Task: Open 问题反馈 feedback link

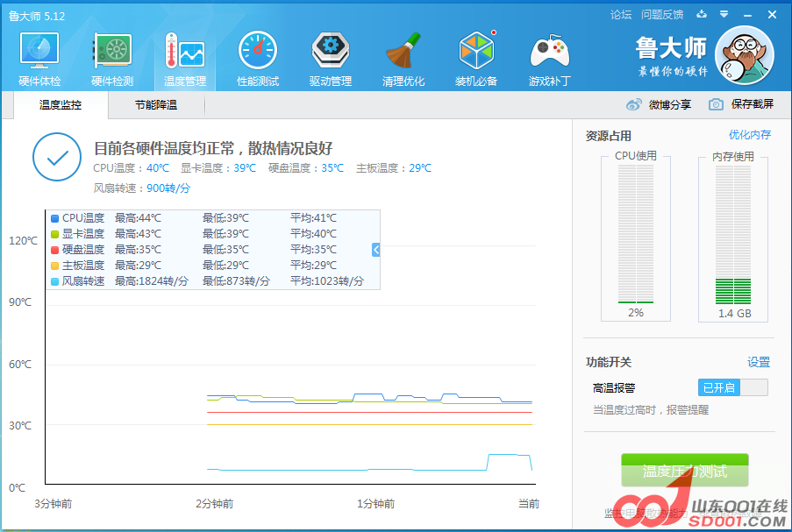Action: (x=662, y=15)
